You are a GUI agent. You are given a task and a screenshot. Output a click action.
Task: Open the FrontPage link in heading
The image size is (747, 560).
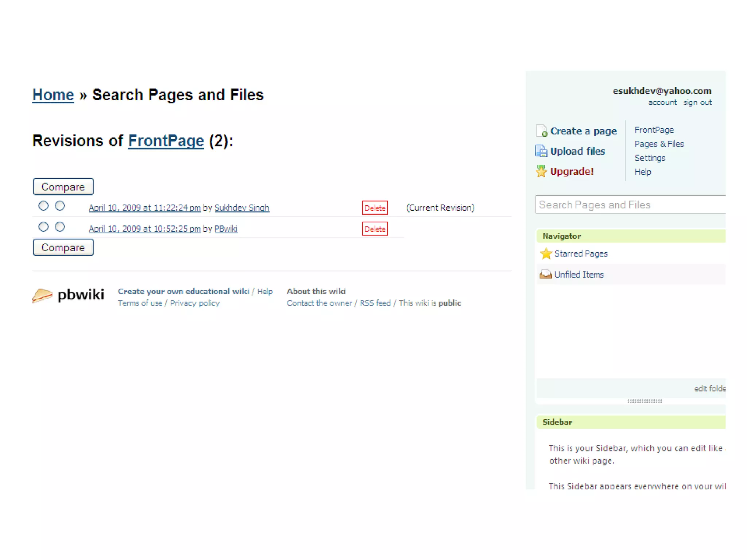(x=166, y=141)
